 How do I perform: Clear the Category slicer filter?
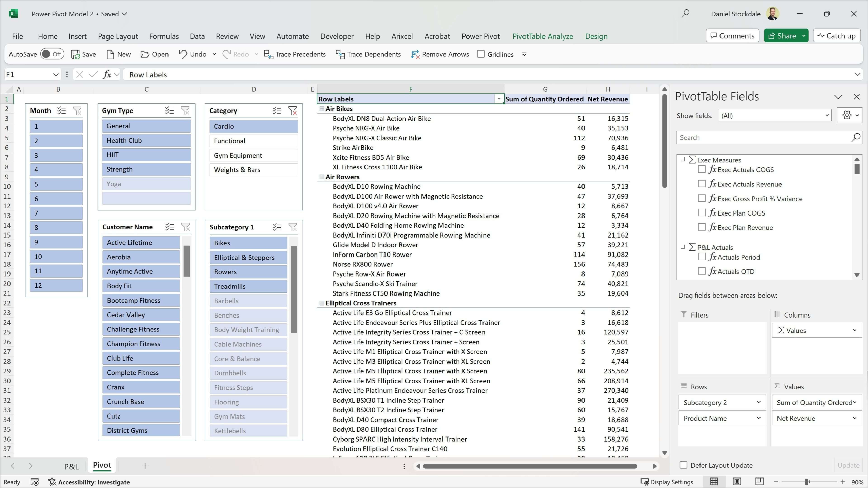click(x=292, y=110)
